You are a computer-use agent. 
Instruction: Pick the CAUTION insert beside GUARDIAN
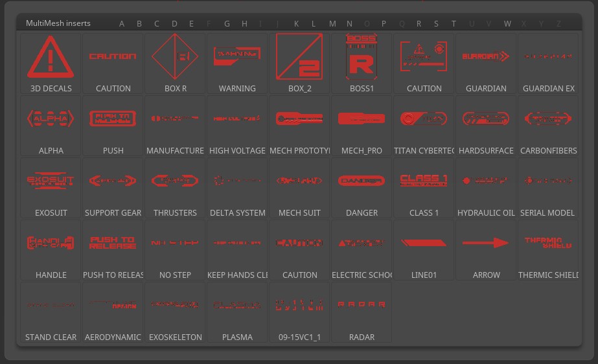[x=424, y=63]
